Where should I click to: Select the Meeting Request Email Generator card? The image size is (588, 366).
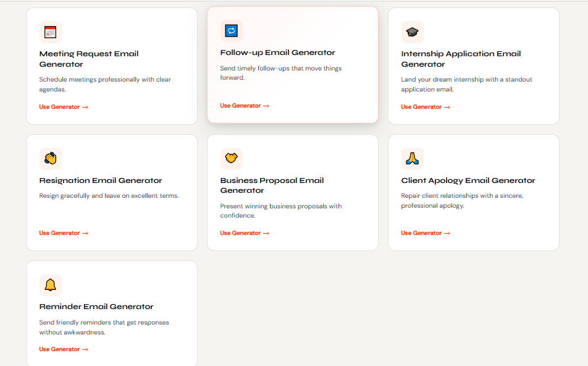(111, 66)
